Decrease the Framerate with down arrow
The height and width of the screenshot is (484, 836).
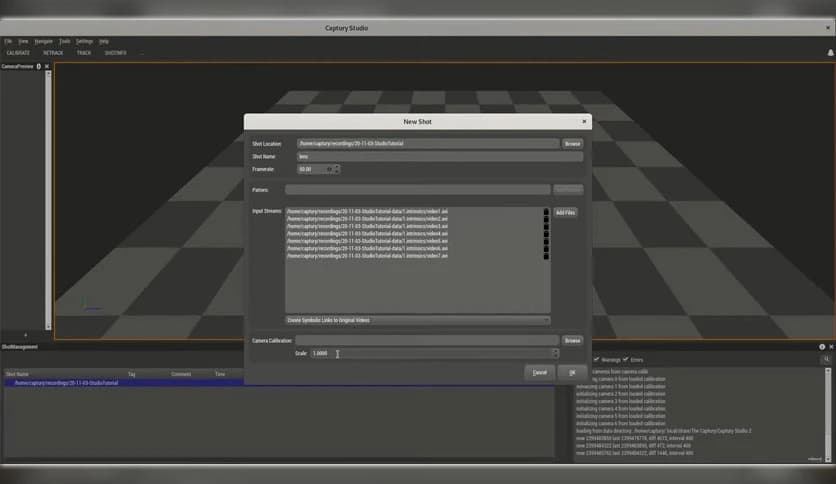click(337, 172)
